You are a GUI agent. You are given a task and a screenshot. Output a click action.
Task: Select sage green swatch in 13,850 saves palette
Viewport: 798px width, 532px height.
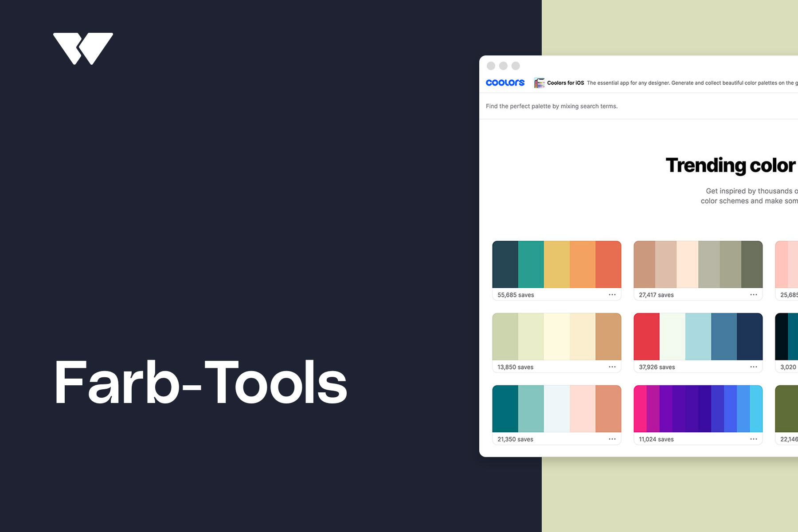tap(505, 337)
